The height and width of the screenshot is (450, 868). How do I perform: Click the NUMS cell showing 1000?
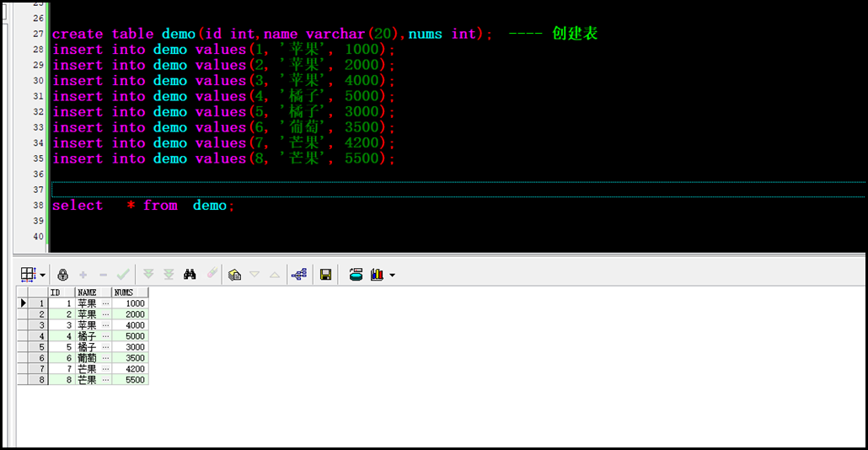click(130, 303)
